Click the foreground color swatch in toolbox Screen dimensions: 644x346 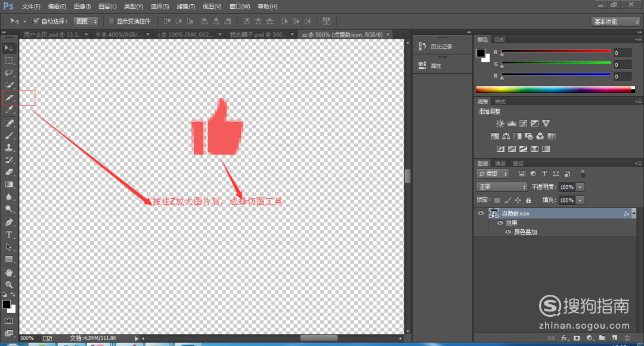pyautogui.click(x=6, y=304)
